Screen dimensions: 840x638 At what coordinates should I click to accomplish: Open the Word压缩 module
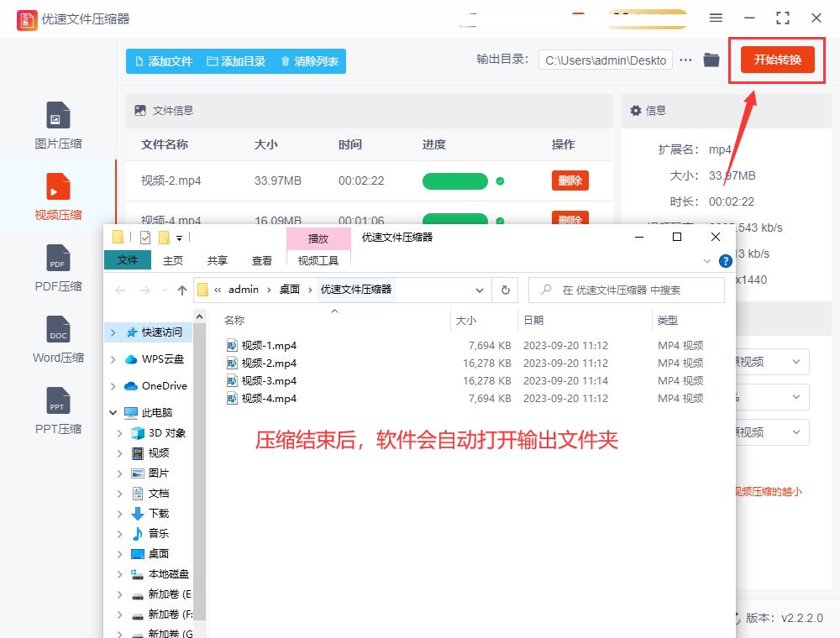click(58, 339)
